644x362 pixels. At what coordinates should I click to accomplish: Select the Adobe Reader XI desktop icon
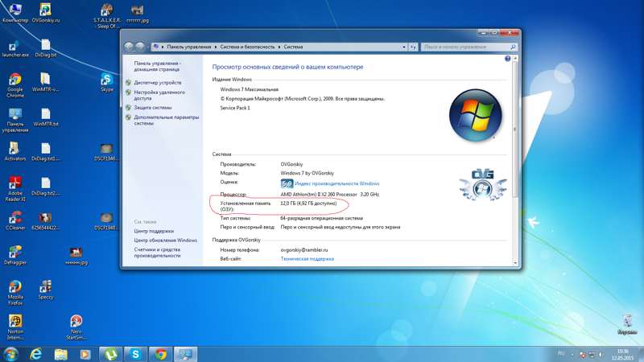pyautogui.click(x=15, y=189)
